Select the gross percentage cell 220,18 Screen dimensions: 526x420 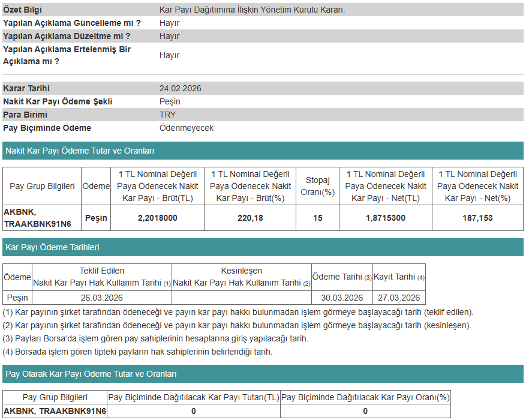pyautogui.click(x=250, y=218)
